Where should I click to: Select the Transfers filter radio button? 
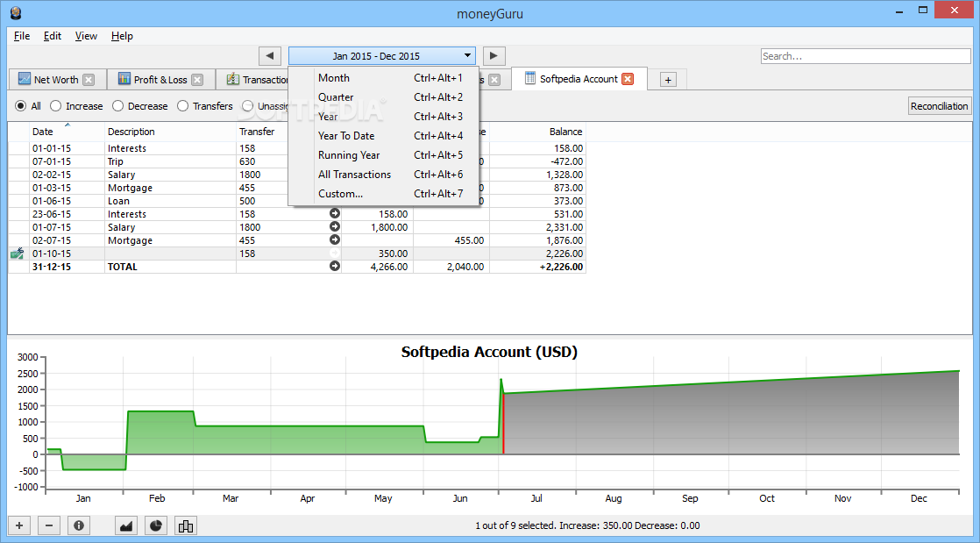coord(182,106)
